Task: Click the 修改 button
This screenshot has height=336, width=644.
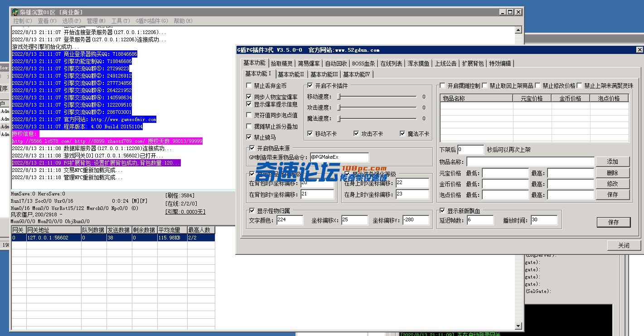Action: pos(612,184)
